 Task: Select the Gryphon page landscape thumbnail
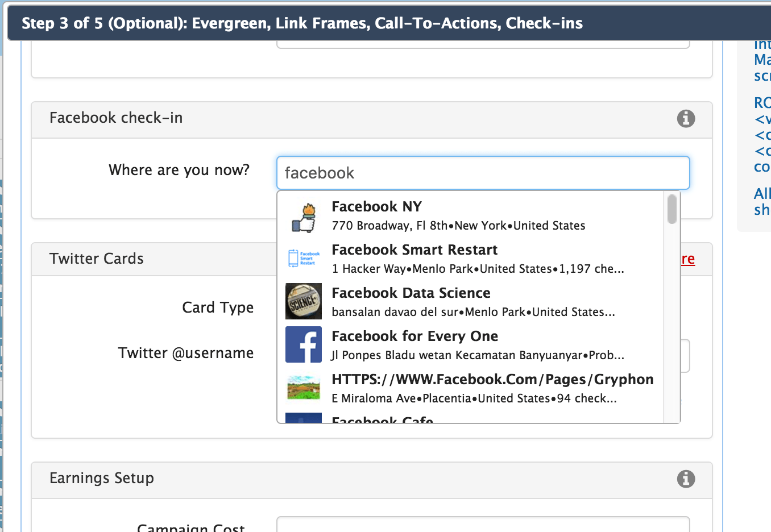tap(304, 388)
